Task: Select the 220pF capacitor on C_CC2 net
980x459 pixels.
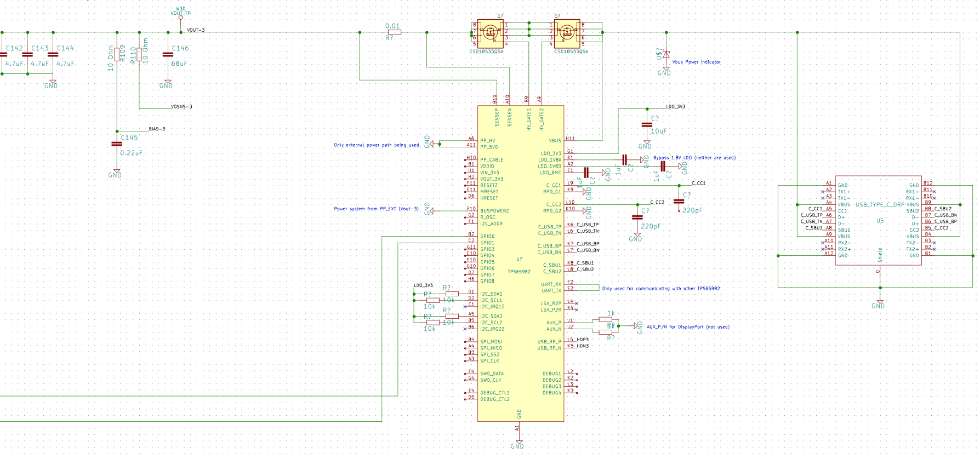Action: click(637, 217)
